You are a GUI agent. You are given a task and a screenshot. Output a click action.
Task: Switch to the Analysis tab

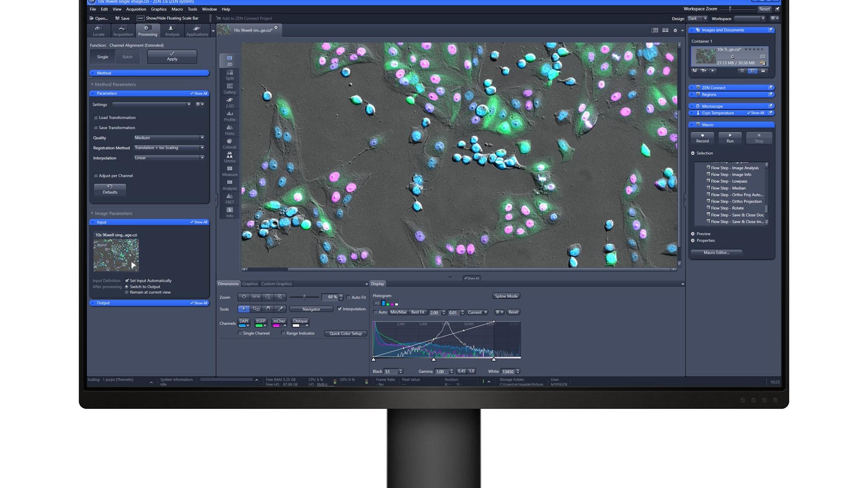172,30
